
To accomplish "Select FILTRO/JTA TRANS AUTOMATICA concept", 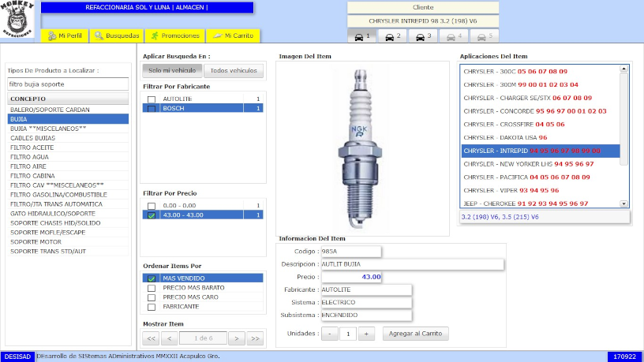I will click(68, 204).
